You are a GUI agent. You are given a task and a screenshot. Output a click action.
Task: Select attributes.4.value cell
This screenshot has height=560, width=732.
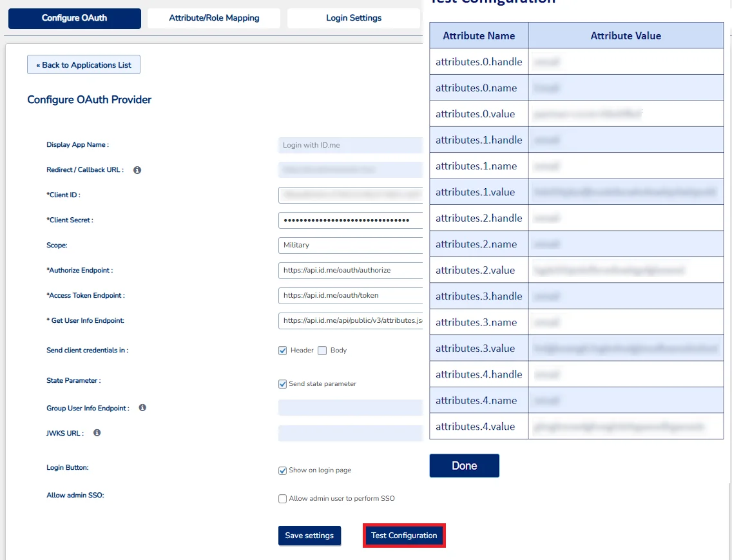479,427
